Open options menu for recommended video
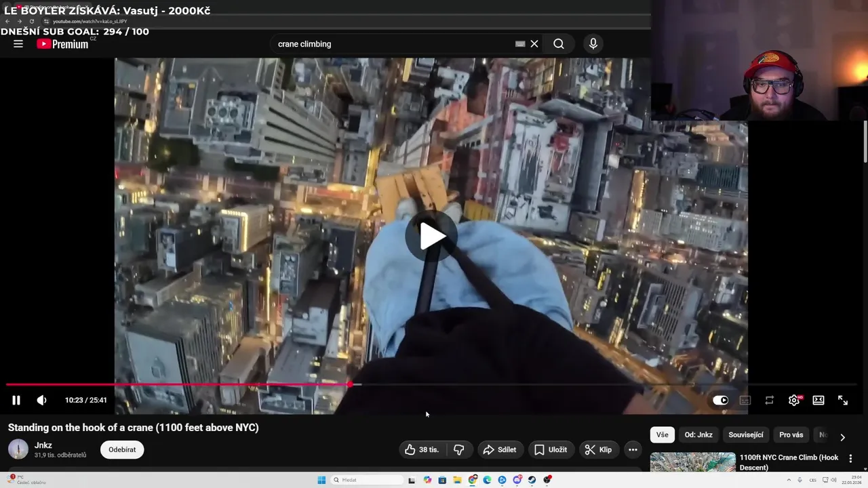This screenshot has height=488, width=868. [850, 459]
